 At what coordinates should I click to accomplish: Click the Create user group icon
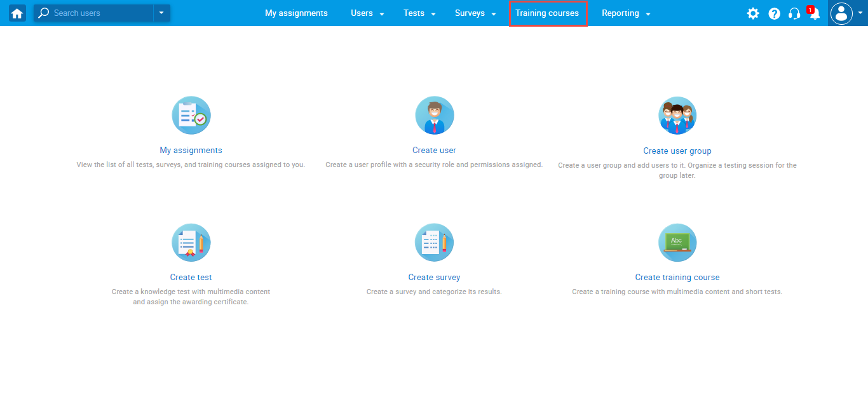pos(677,116)
